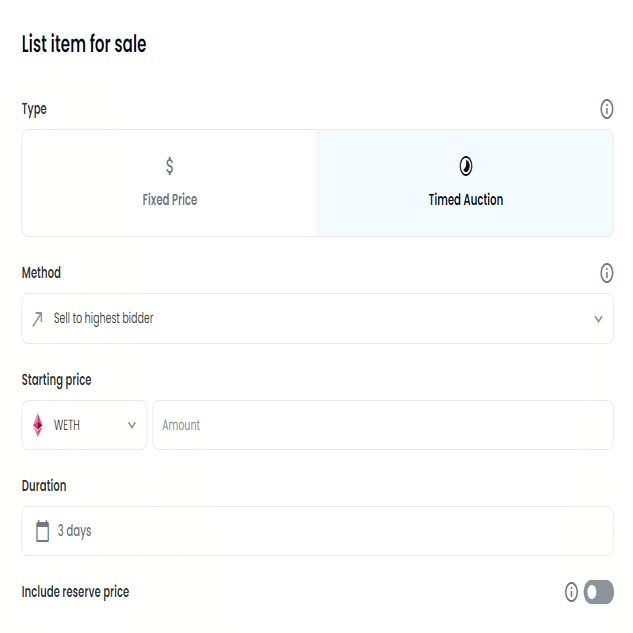The width and height of the screenshot is (633, 633).
Task: Click the 3 days duration value
Action: click(x=75, y=531)
